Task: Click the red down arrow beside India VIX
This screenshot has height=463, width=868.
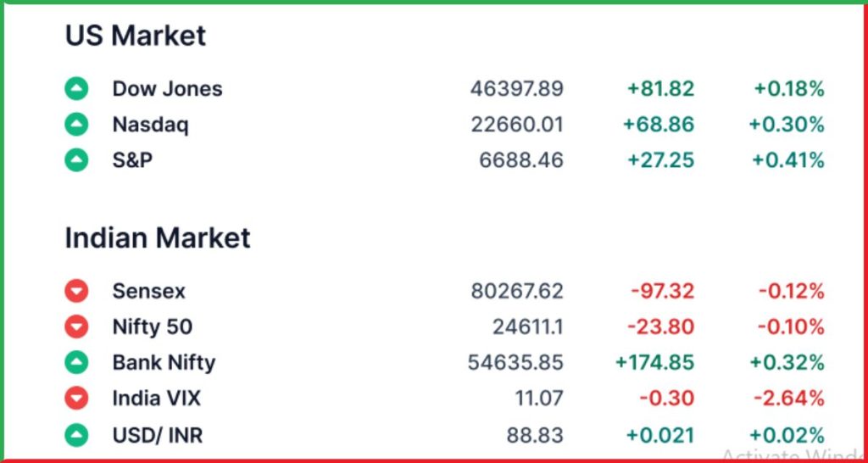Action: point(76,398)
